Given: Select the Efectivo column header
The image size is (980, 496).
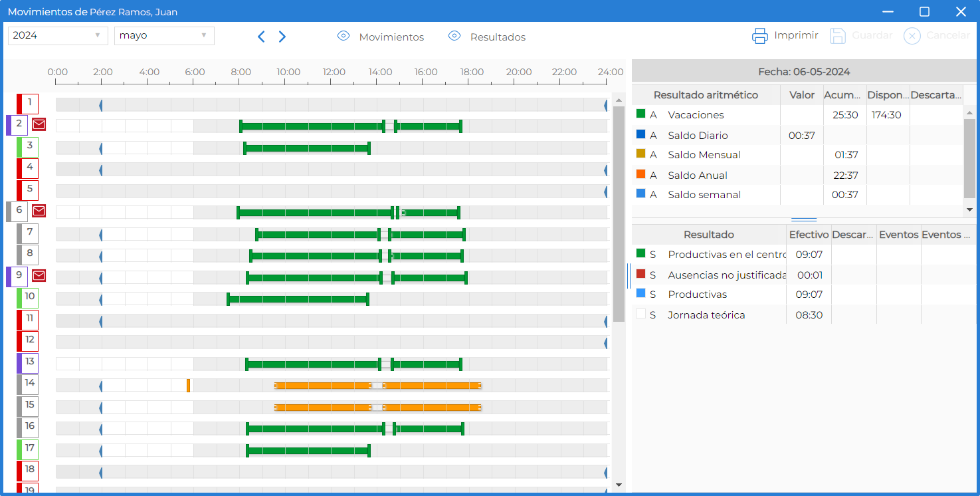Looking at the screenshot, I should 809,234.
